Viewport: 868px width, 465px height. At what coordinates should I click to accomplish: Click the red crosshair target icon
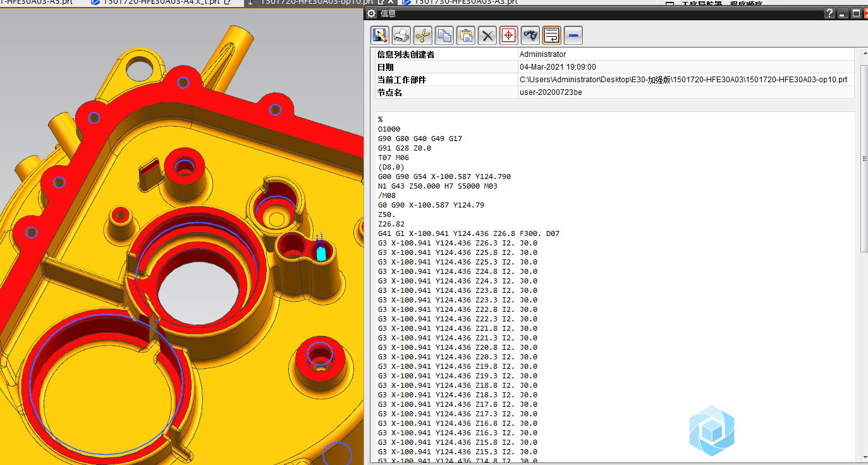(509, 35)
